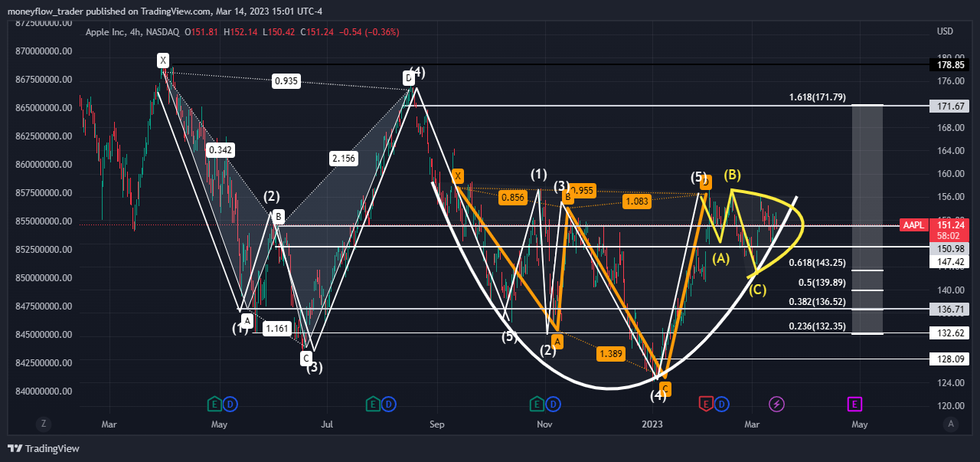The image size is (980, 462).
Task: Select the gray Fibonacci projection rectangle
Action: click(x=867, y=219)
